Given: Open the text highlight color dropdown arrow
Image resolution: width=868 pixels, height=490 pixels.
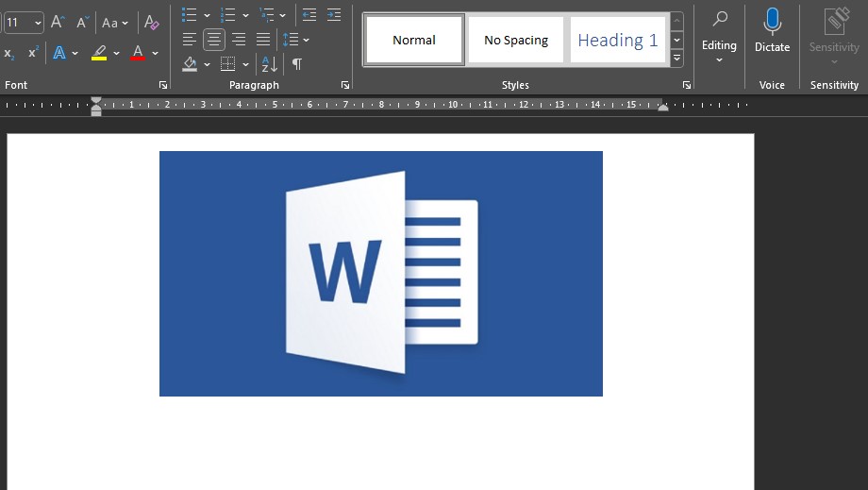Looking at the screenshot, I should 116,53.
